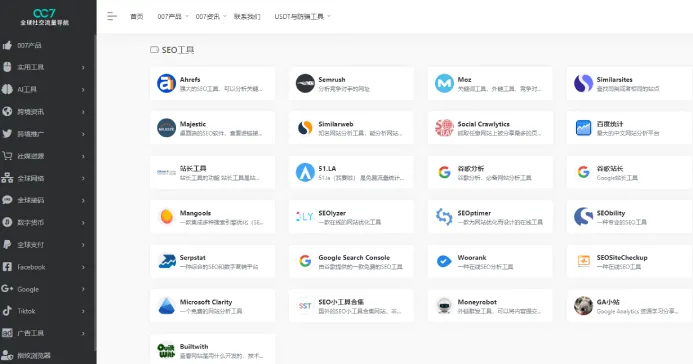Viewport: 693px width, 364px height.
Task: Click the Tiktok sidebar icon
Action: click(x=7, y=311)
